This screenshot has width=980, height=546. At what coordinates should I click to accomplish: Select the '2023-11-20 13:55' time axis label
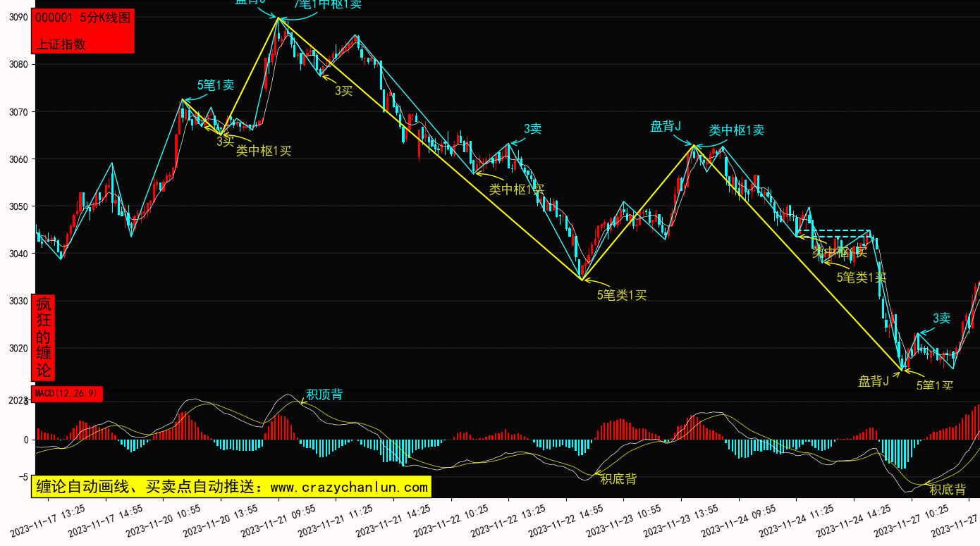click(x=221, y=520)
